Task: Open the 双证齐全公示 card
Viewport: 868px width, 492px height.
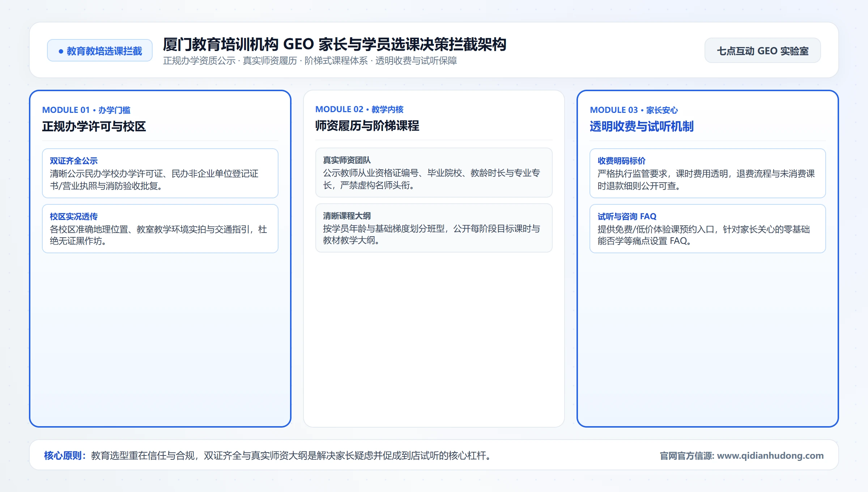Action: tap(160, 173)
